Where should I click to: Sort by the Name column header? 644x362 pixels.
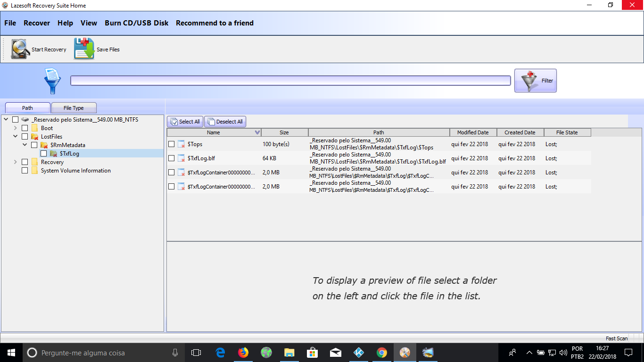214,132
